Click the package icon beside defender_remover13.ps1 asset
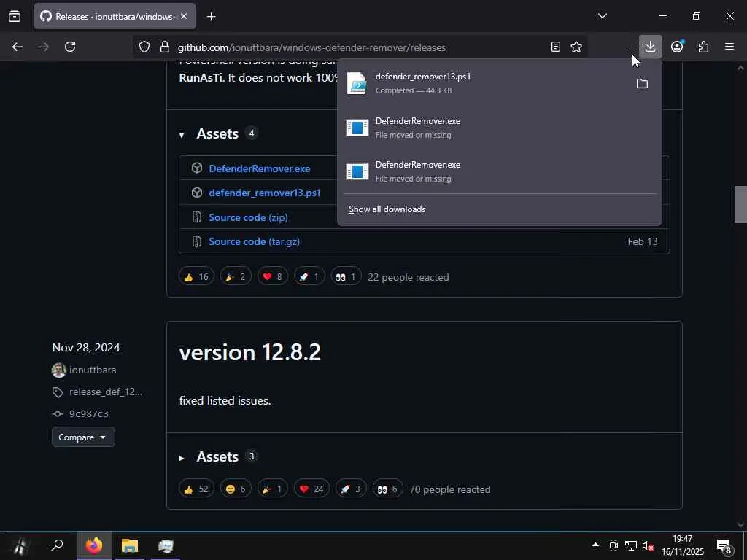Image resolution: width=747 pixels, height=560 pixels. point(197,192)
